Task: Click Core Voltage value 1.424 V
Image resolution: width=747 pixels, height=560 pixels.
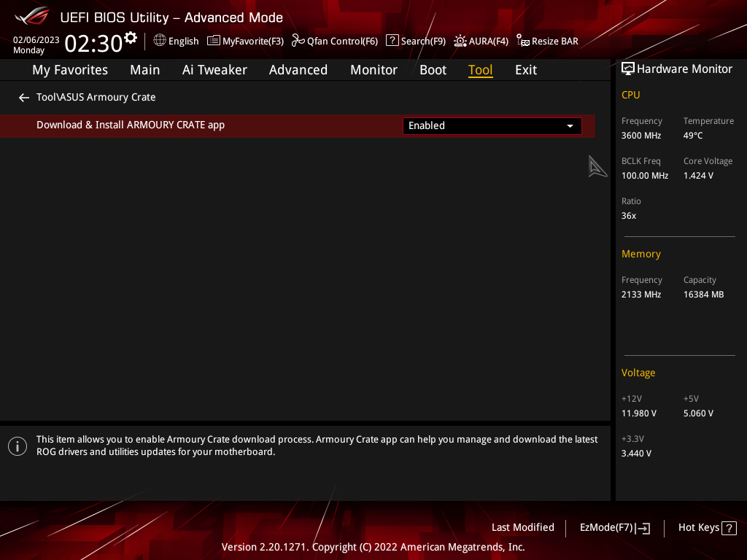Action: point(698,176)
